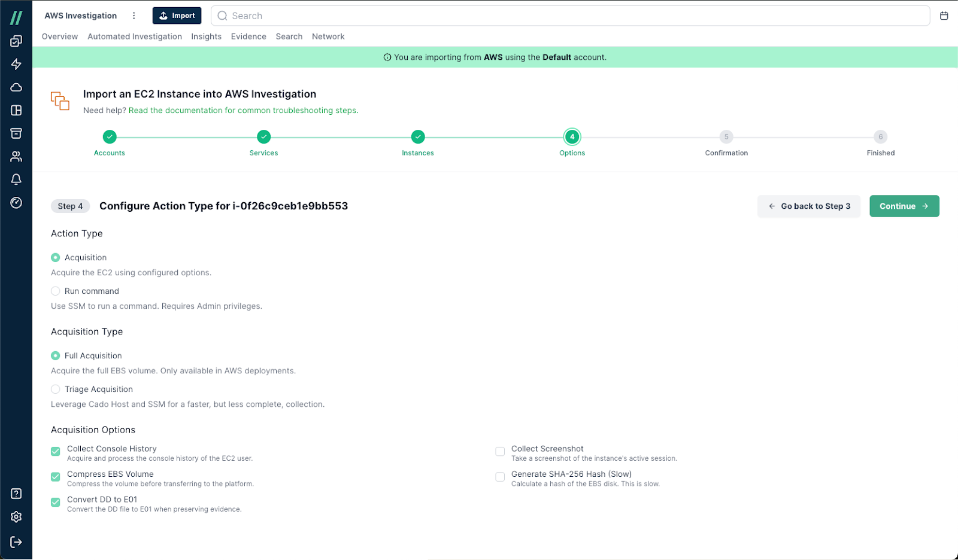Click the Acquisition Options heading
The image size is (958, 560).
(x=93, y=430)
